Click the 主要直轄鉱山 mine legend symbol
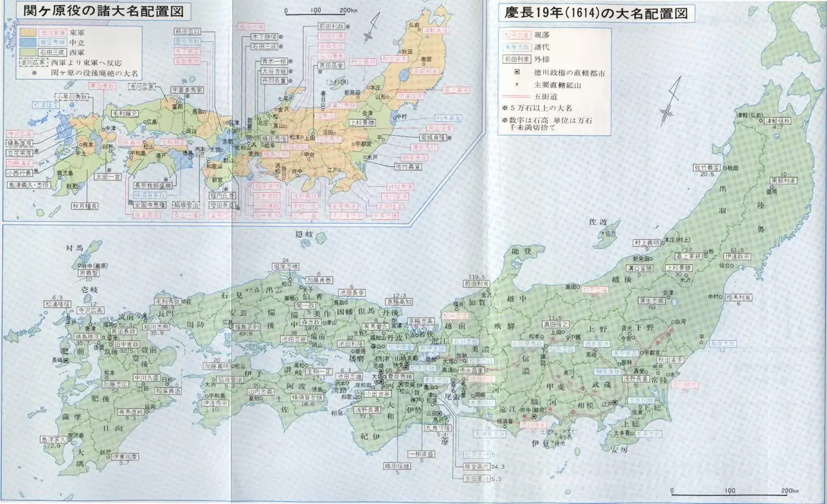 point(517,85)
